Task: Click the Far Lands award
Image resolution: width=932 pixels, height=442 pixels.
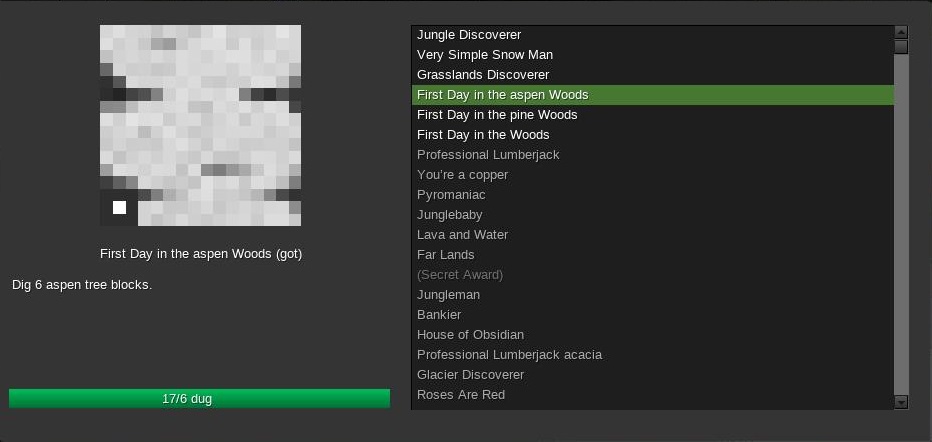Action: pyautogui.click(x=445, y=255)
